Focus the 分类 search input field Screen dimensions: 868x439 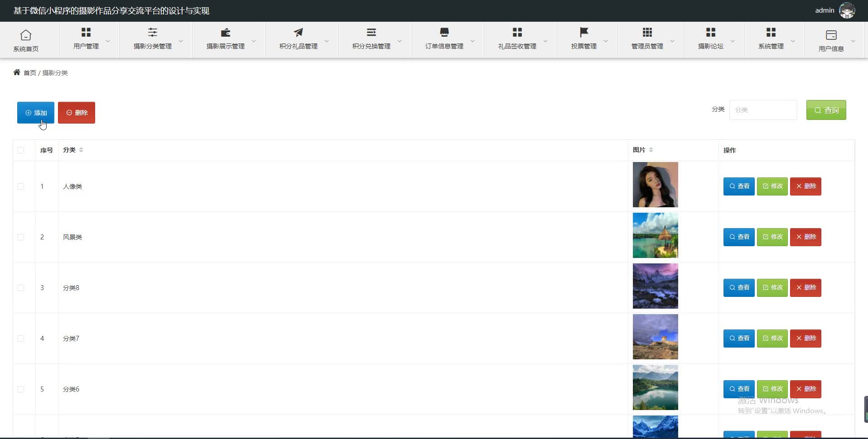[x=763, y=110]
